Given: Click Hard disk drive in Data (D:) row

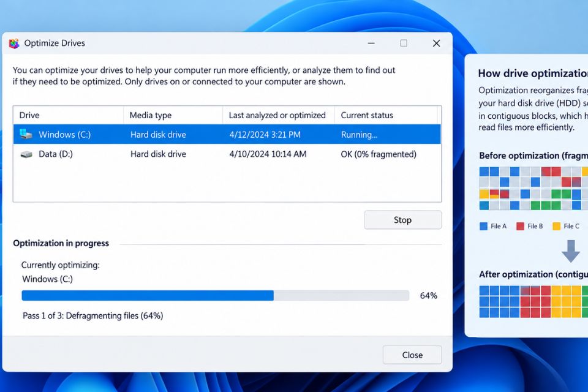Looking at the screenshot, I should (158, 154).
